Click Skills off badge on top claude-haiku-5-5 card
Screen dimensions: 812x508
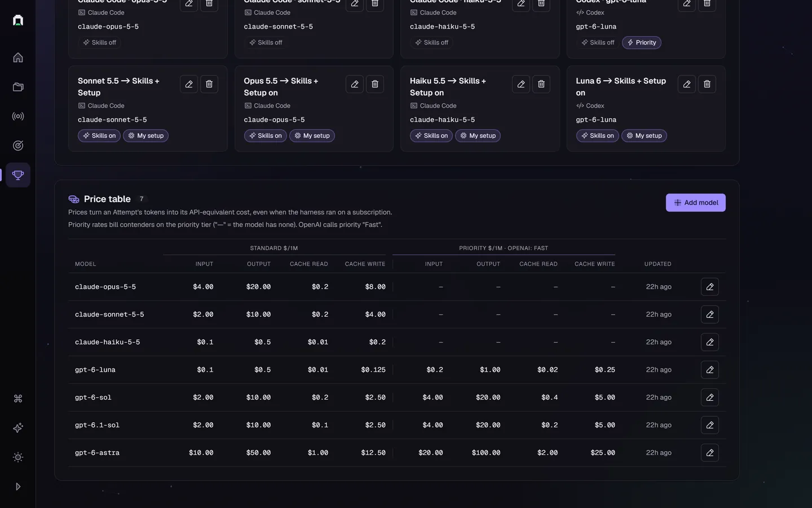431,42
